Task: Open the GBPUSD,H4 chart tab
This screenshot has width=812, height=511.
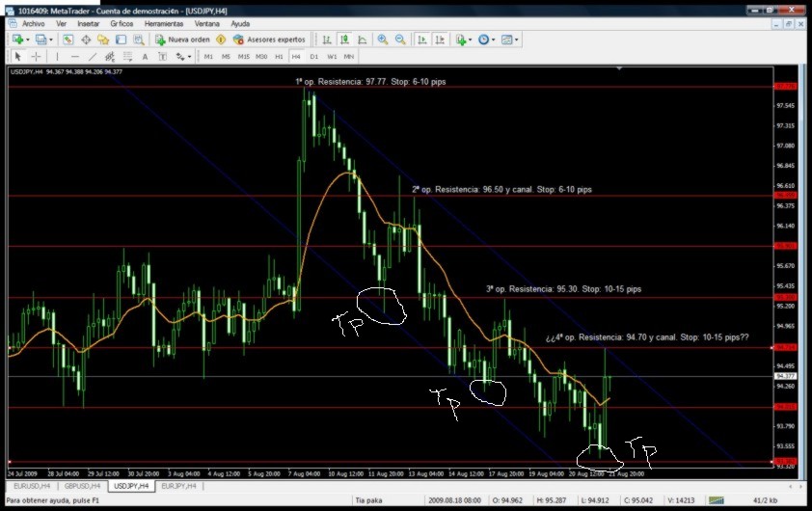Action: [82, 486]
